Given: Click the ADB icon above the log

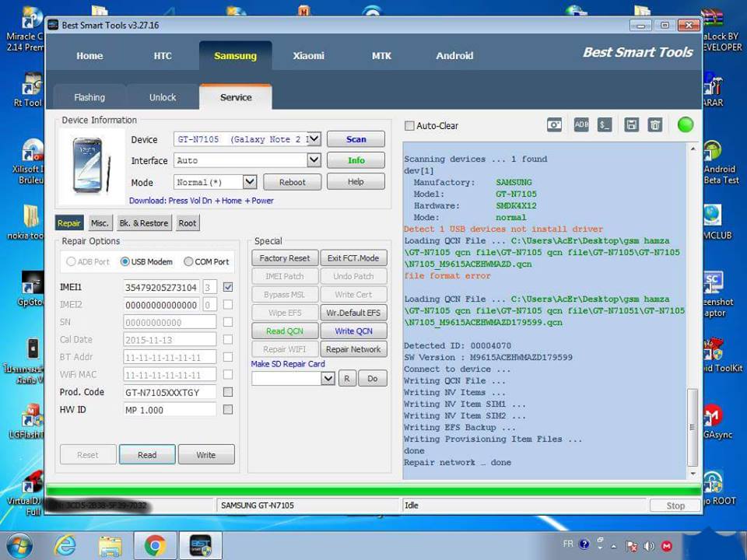Looking at the screenshot, I should point(581,124).
